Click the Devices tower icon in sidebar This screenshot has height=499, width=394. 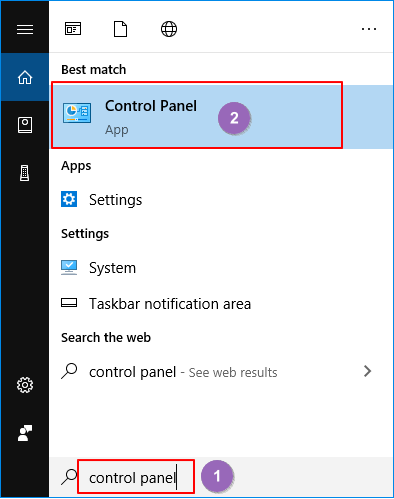coord(25,173)
